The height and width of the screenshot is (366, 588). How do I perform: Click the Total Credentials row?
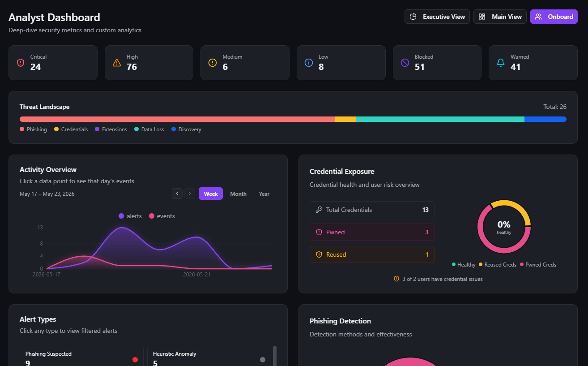click(372, 210)
